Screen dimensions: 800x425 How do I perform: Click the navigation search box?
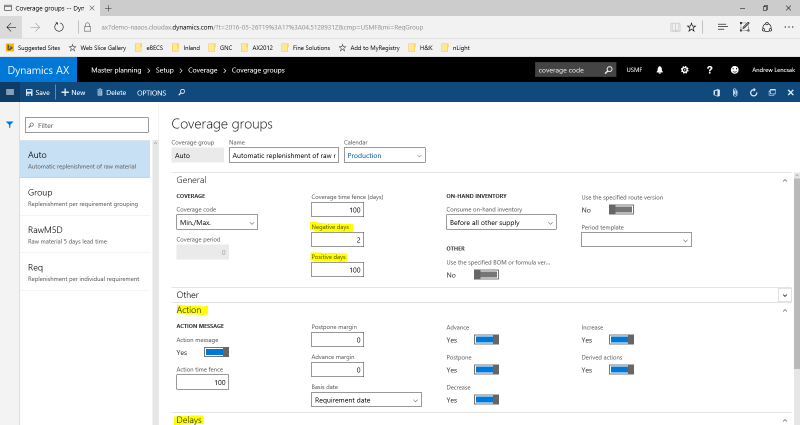point(567,70)
